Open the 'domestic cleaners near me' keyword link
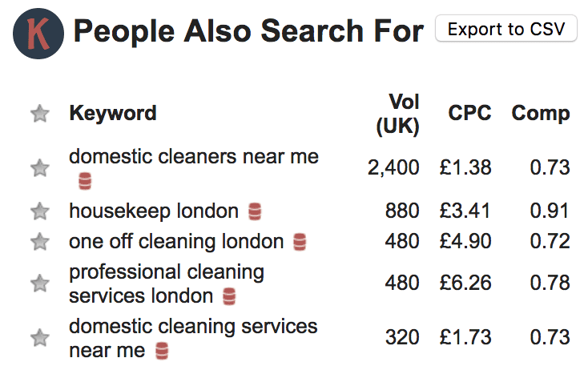The height and width of the screenshot is (370, 588). tap(193, 157)
